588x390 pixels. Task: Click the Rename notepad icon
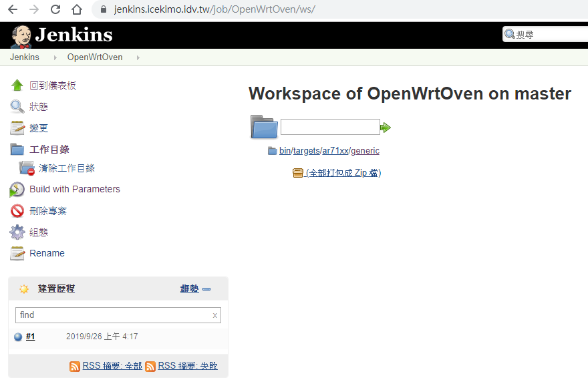[x=17, y=253]
